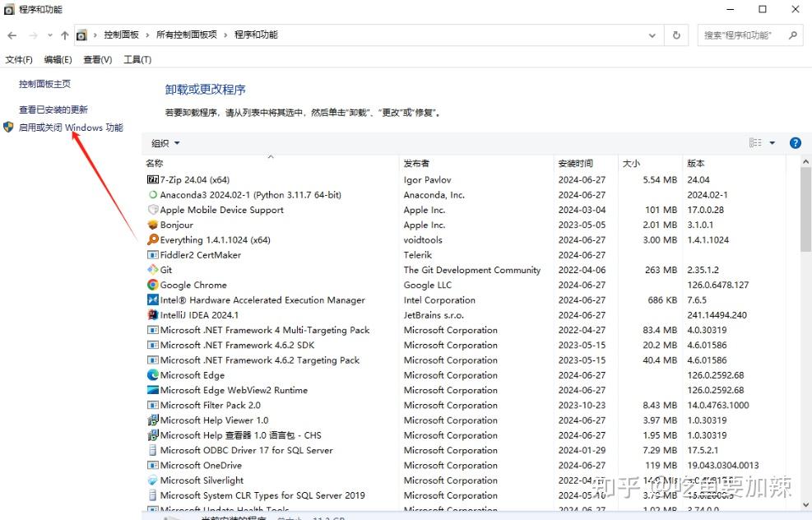Click the IntelliJ IDEA 2024.1 icon
Viewport: 812px width, 520px height.
tap(155, 315)
